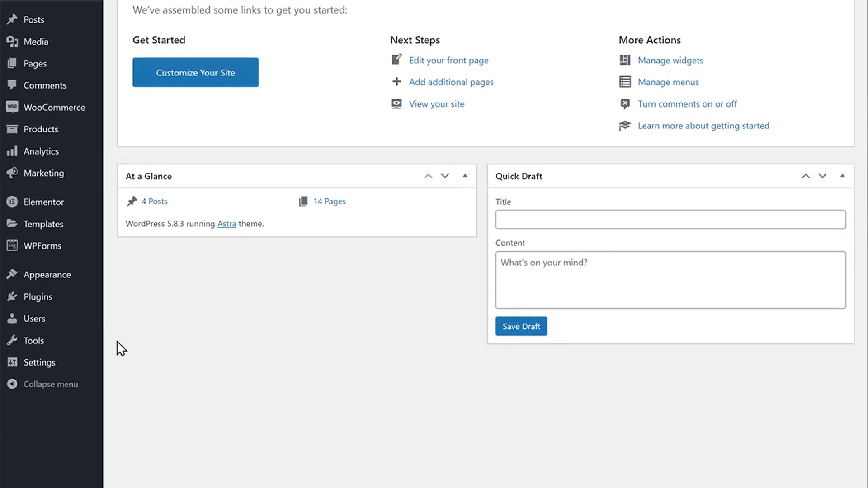Open Learn more about getting started link

point(703,126)
